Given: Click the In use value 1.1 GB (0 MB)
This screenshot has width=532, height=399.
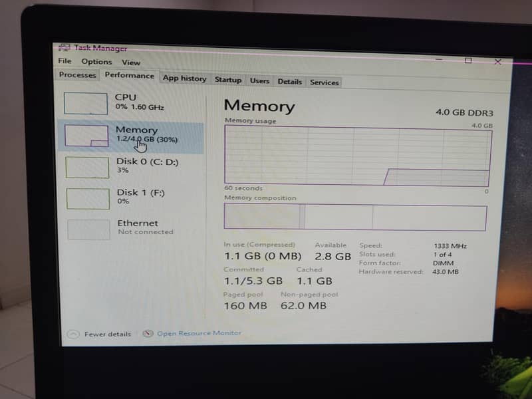Looking at the screenshot, I should coord(263,256).
